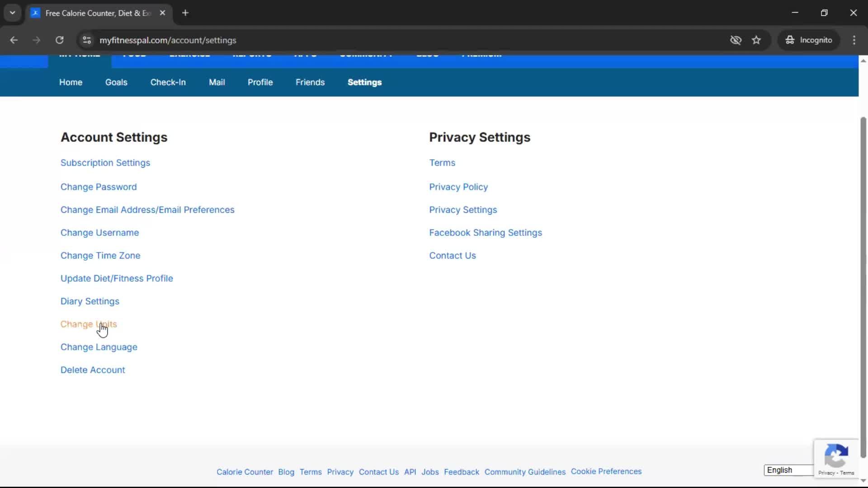Screen dimensions: 868x488
Task: Click scrollbar up arrow
Action: (x=863, y=61)
